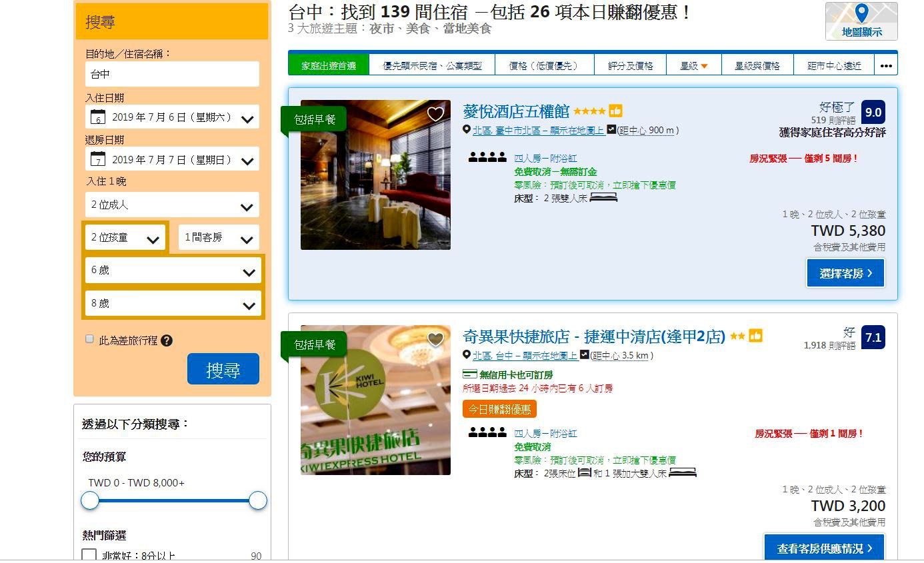This screenshot has height=563, width=924.
Task: Click the 包括早餐 ribbon on 奇異果快捷旅店
Action: [x=313, y=345]
